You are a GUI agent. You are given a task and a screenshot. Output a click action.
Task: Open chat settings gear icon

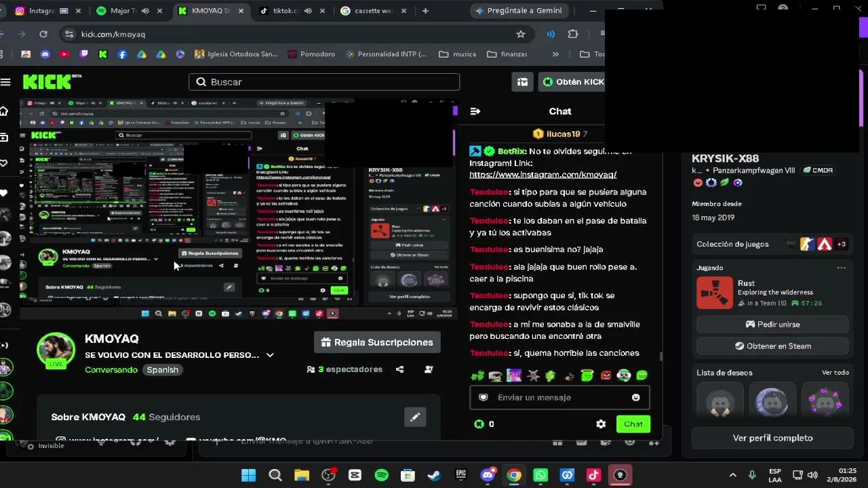601,424
